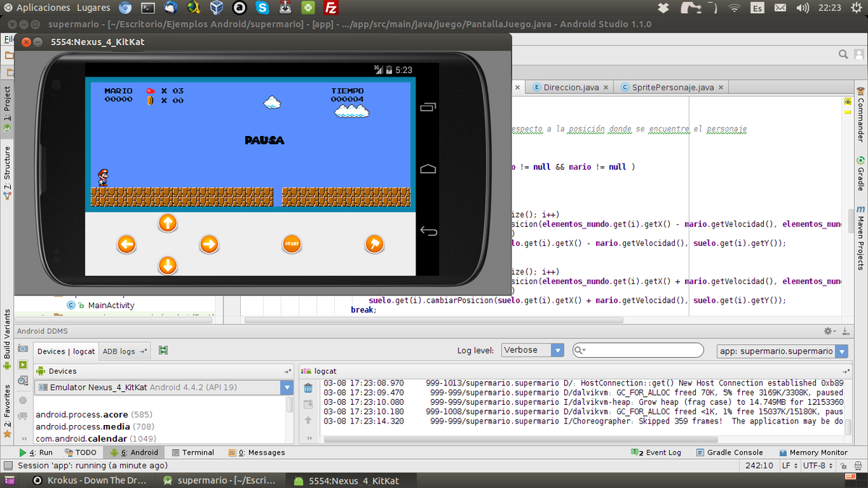Image resolution: width=868 pixels, height=488 pixels.
Task: Open the Terminal tool window
Action: point(192,453)
